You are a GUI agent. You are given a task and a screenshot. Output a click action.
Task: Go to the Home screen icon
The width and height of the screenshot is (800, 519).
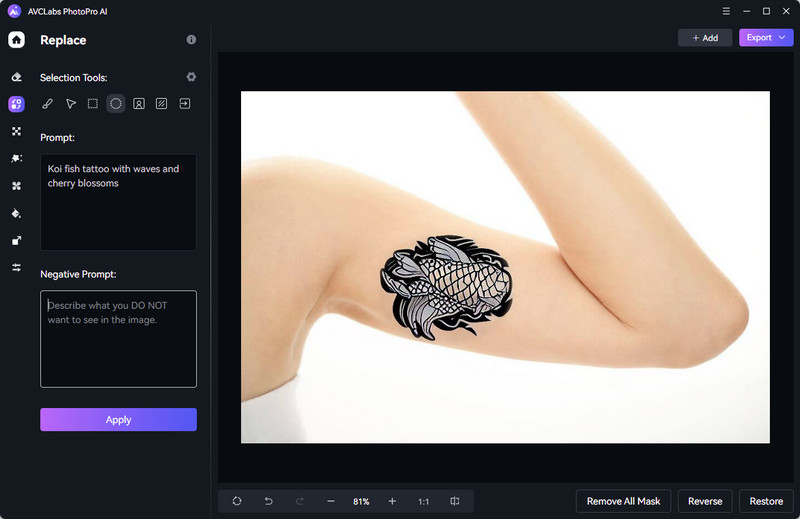16,40
